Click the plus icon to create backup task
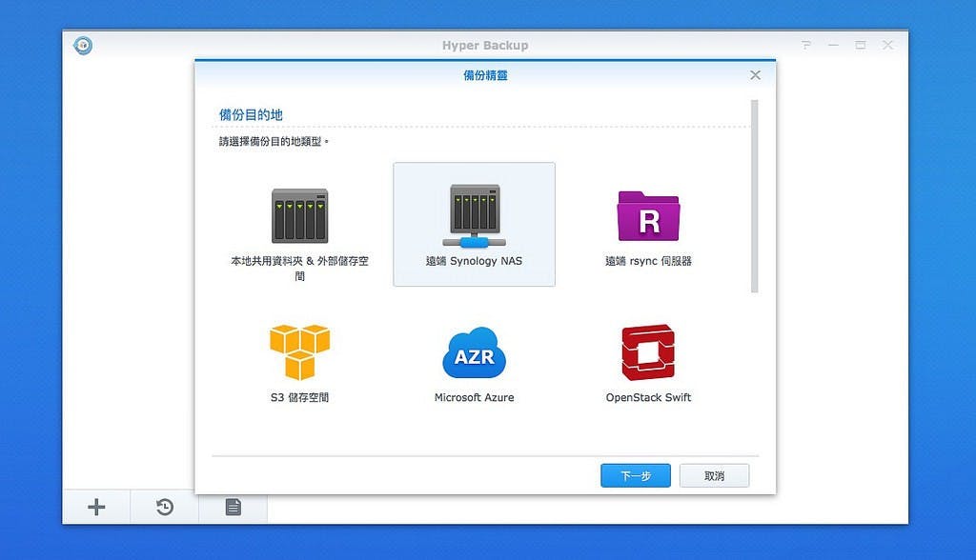The image size is (976, 560). pos(96,507)
